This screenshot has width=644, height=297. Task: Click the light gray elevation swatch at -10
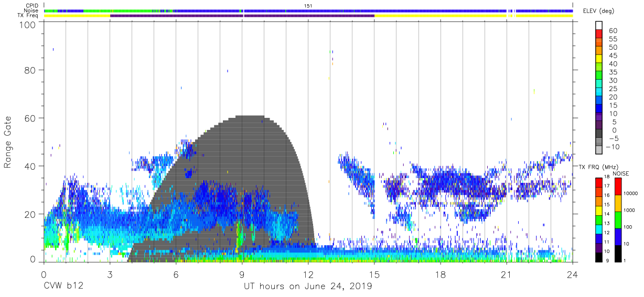click(x=599, y=151)
